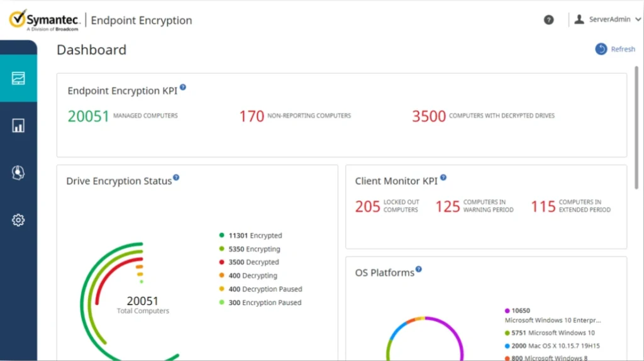Viewport: 644px width, 361px height.
Task: Click 125 computers in warning period
Action: pyautogui.click(x=448, y=206)
